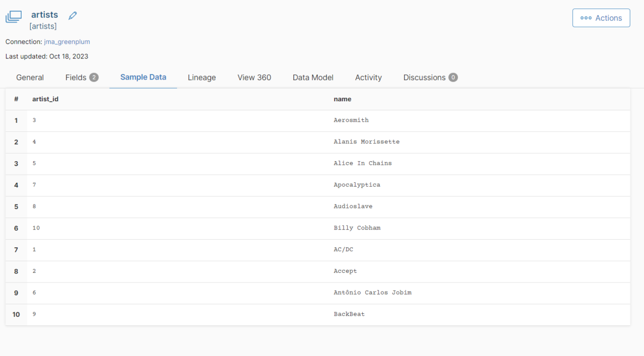
Task: Open the View 360 tab
Action: coord(254,78)
